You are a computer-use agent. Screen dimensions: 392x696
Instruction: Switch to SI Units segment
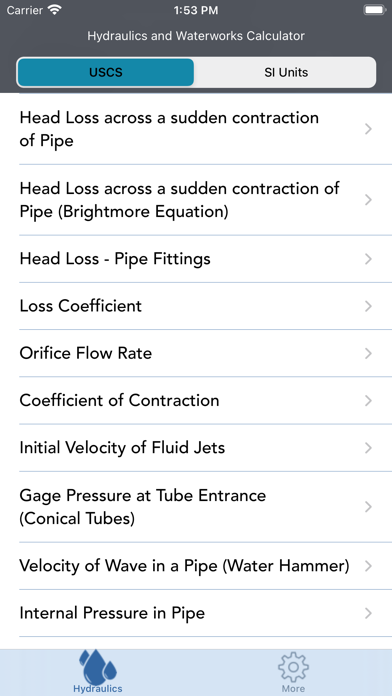(x=286, y=72)
